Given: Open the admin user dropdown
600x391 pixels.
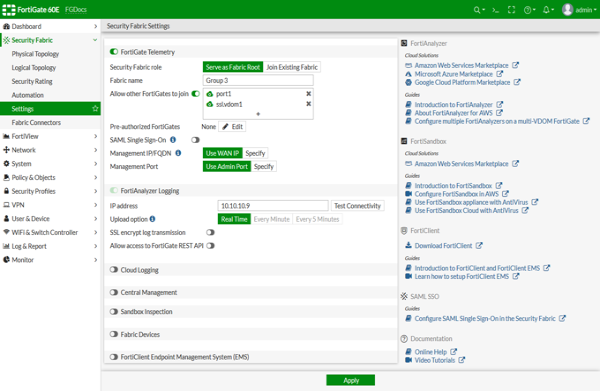Looking at the screenshot, I should (x=579, y=10).
